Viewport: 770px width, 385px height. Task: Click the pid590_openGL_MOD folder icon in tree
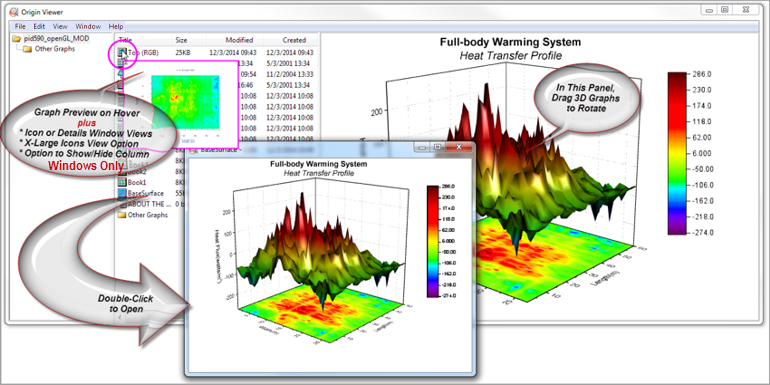[x=17, y=39]
